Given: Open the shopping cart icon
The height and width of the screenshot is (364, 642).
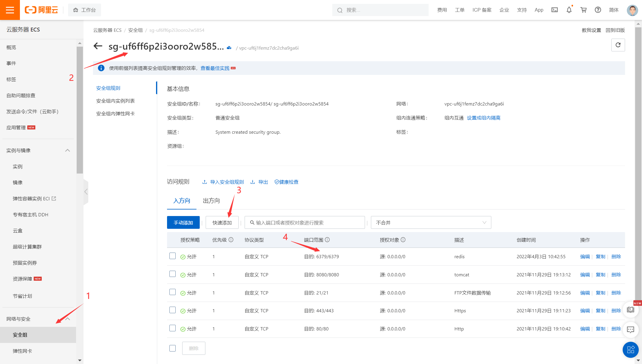Looking at the screenshot, I should 583,10.
